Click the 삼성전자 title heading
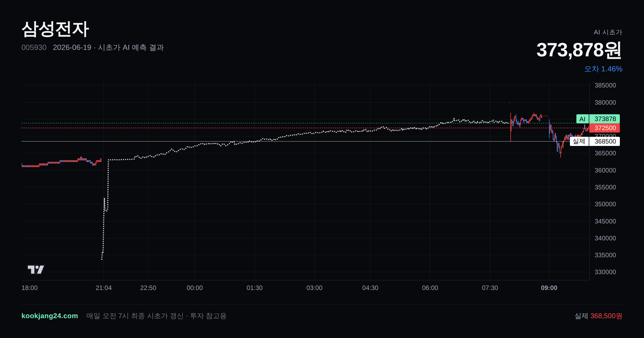This screenshot has width=644, height=338. click(55, 29)
